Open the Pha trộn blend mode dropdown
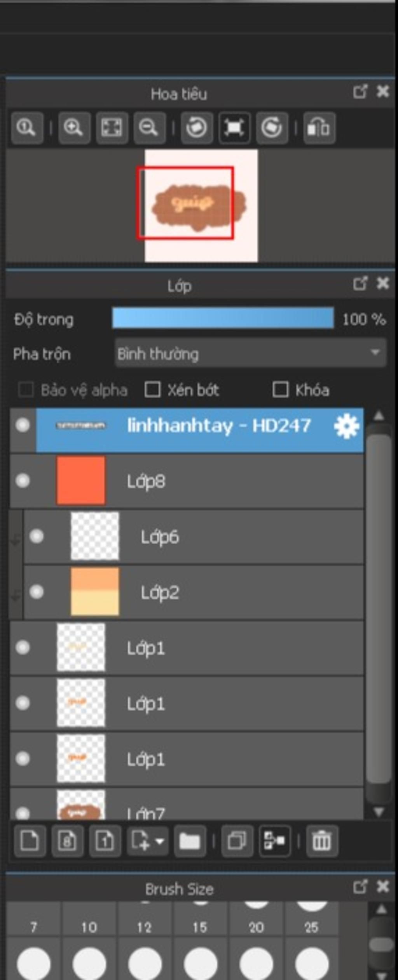This screenshot has height=980, width=398. (251, 353)
